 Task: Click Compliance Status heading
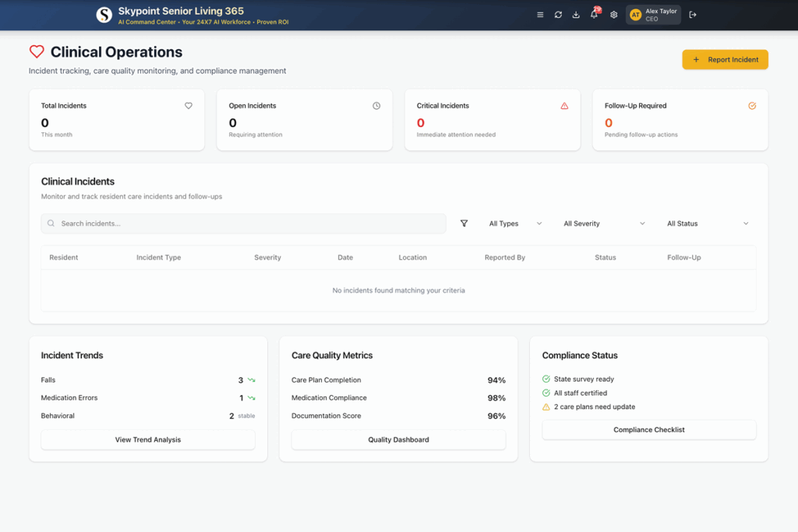(580, 355)
